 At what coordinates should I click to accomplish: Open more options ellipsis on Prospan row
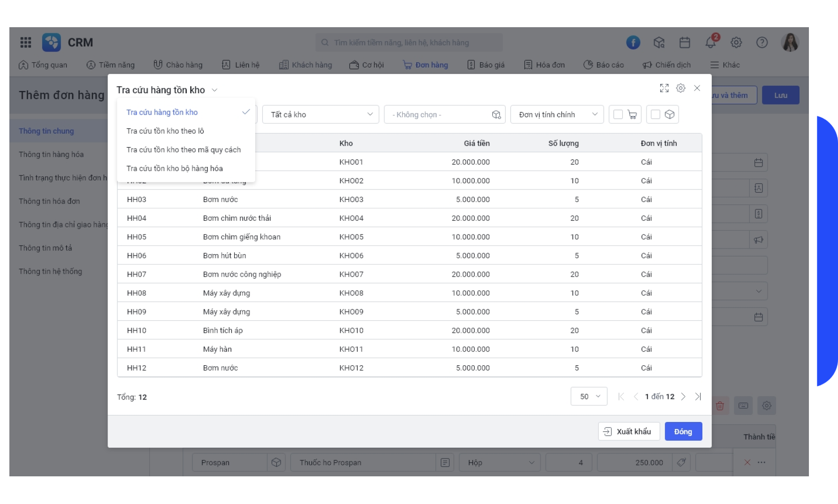(x=762, y=463)
